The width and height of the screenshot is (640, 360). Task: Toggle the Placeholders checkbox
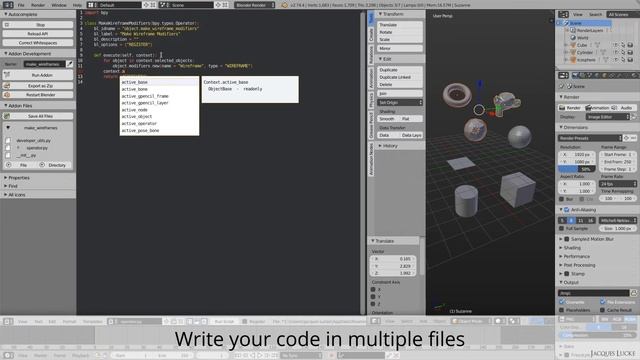point(562,310)
